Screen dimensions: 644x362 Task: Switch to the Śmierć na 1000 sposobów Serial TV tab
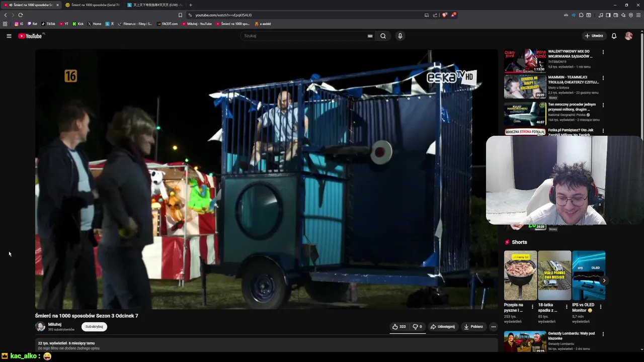coord(92,5)
